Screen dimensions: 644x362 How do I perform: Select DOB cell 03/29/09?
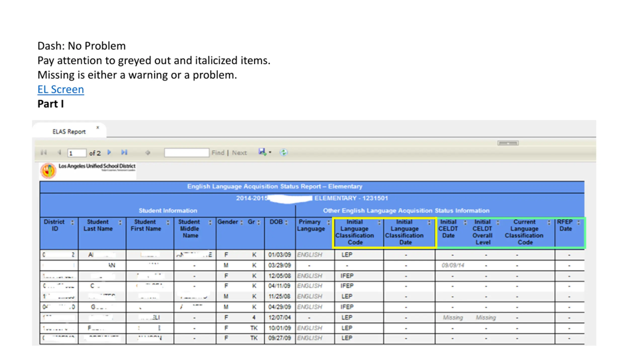279,265
